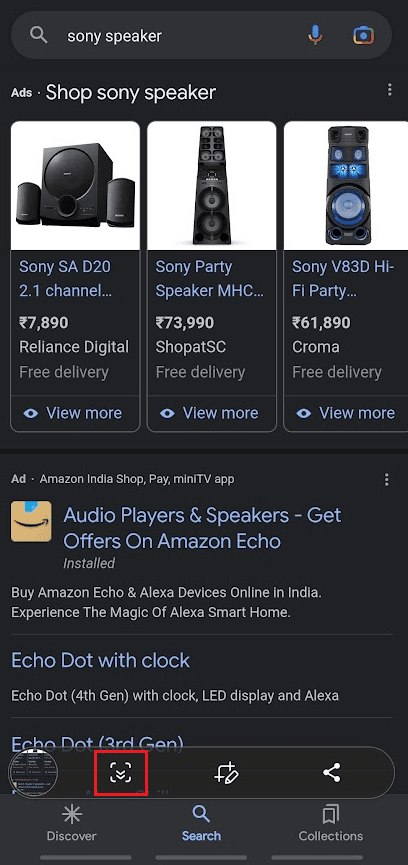Select the Search tab
The image size is (408, 865).
(201, 823)
